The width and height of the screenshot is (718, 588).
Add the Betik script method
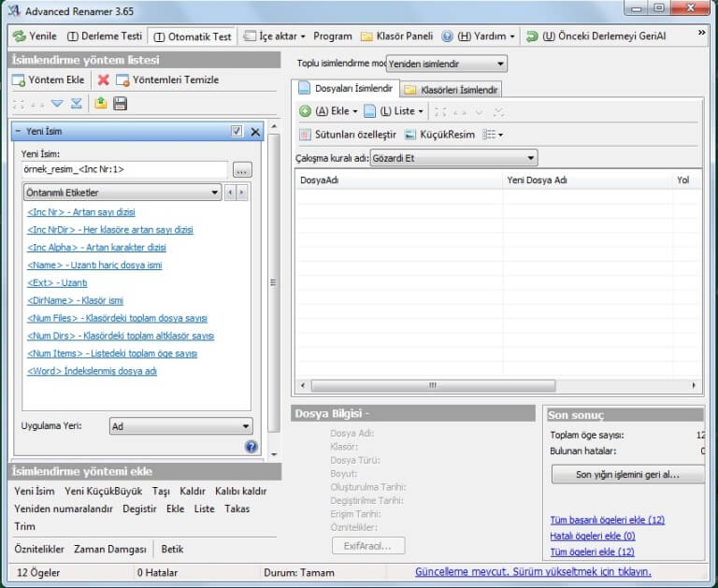pos(172,550)
